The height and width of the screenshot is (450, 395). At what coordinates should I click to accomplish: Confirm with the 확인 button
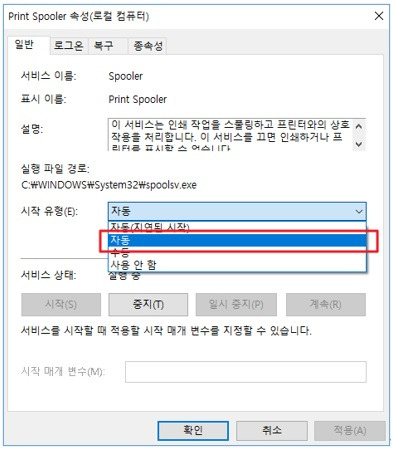click(x=193, y=430)
